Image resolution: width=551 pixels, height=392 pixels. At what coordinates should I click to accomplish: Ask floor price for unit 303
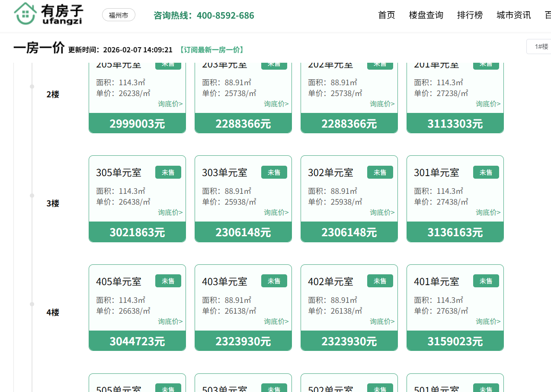coord(276,212)
